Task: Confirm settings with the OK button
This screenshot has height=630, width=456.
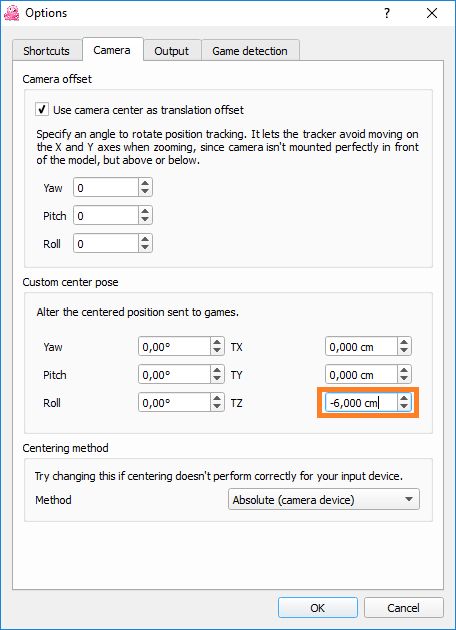Action: click(317, 608)
